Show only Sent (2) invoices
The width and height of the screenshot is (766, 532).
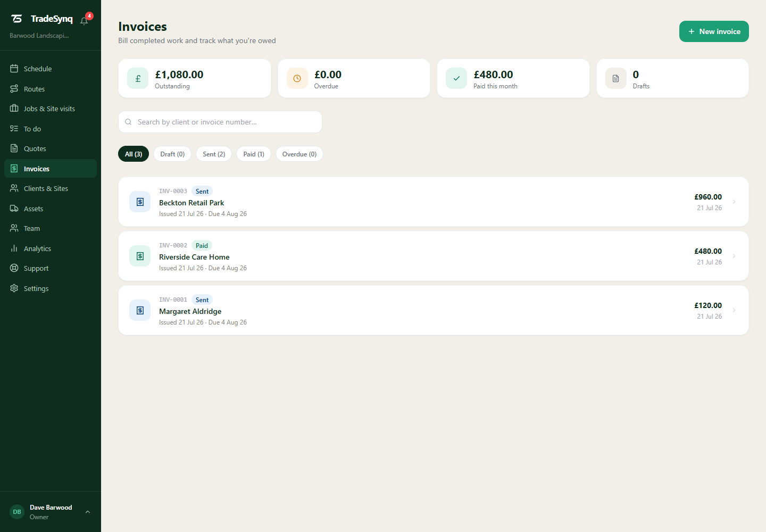coord(214,154)
